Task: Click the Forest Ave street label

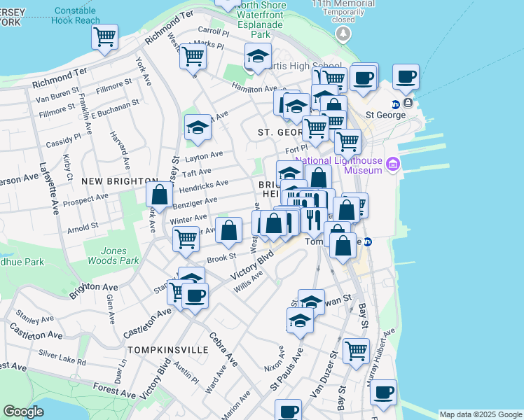Action: point(114,391)
